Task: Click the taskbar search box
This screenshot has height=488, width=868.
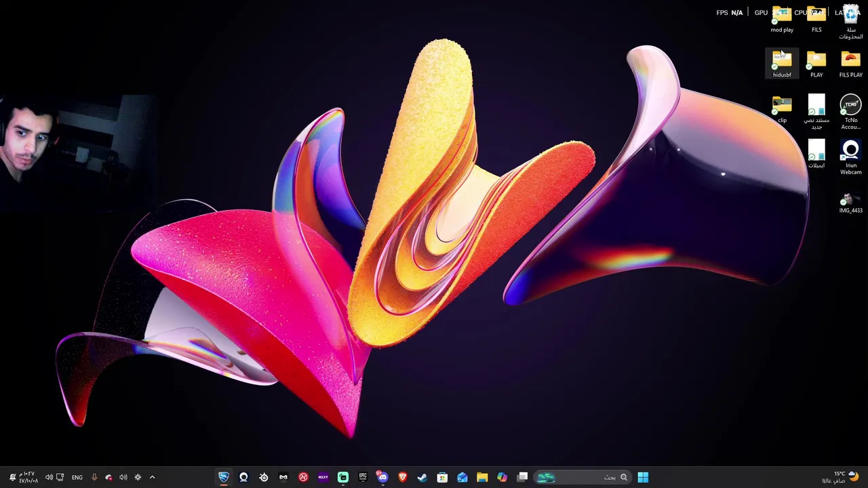Action: tap(583, 477)
